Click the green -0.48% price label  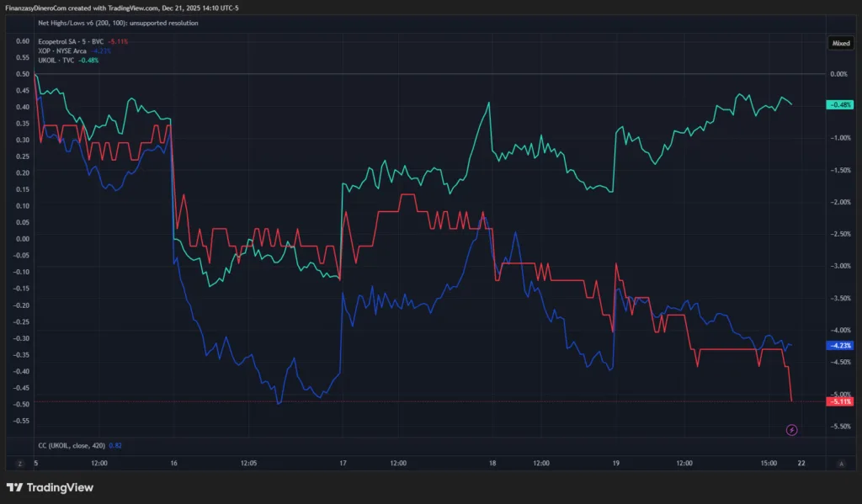(x=840, y=104)
